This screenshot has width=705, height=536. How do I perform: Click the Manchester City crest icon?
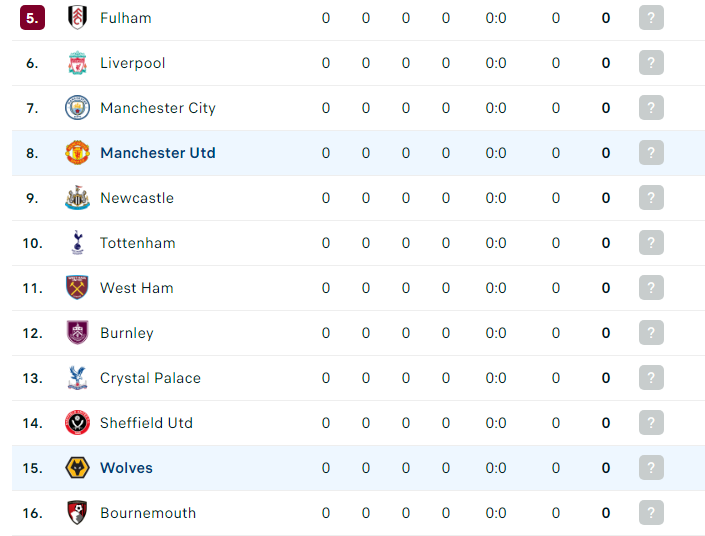pos(77,108)
